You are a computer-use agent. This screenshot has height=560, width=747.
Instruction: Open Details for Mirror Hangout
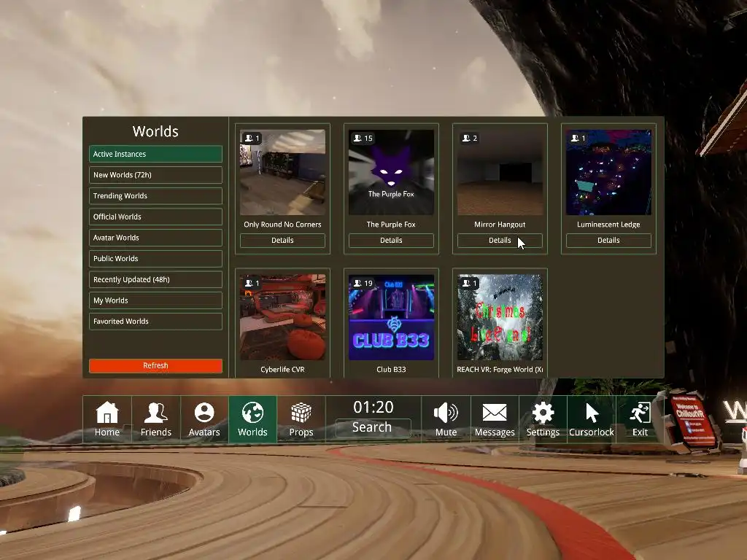pos(500,241)
